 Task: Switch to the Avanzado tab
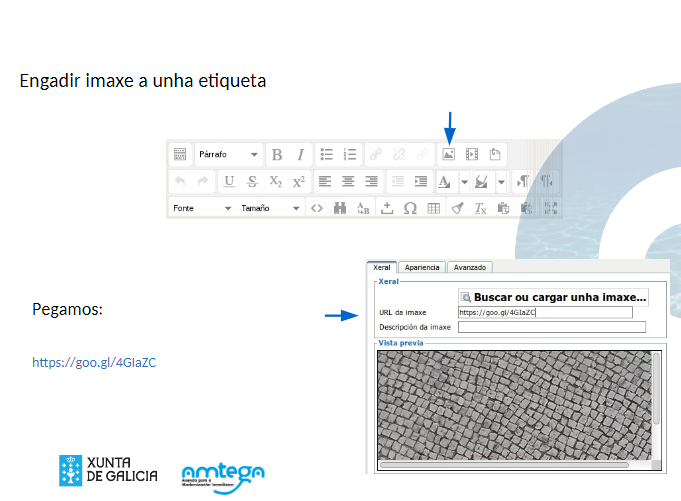pyautogui.click(x=470, y=268)
